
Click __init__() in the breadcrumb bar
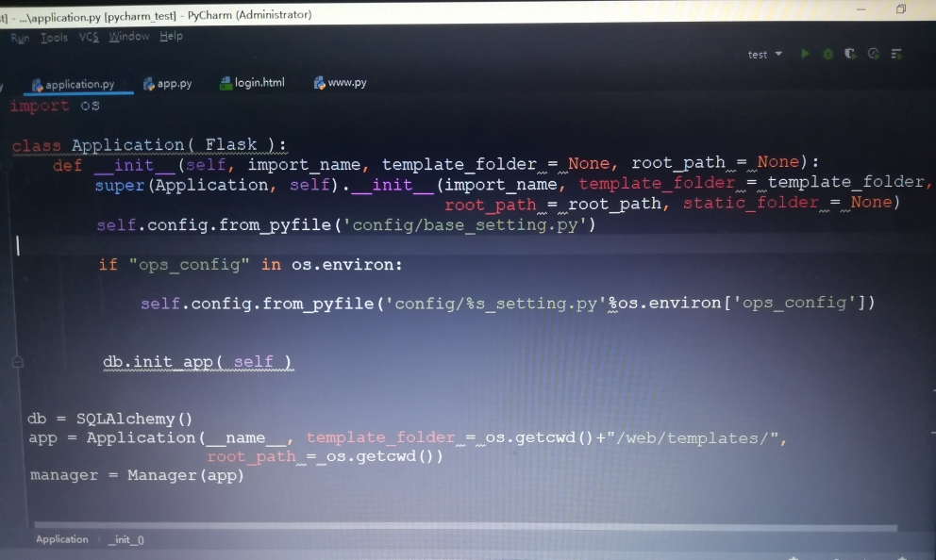(125, 539)
